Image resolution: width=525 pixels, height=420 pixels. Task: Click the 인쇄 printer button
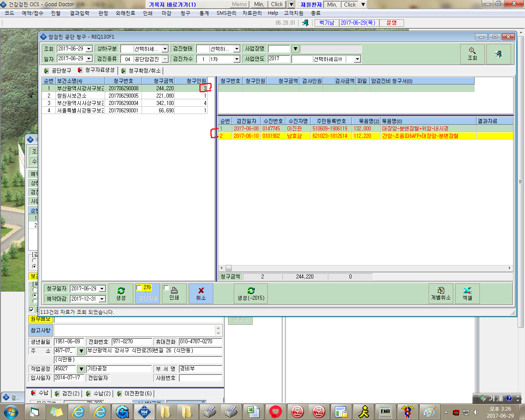coord(174,294)
